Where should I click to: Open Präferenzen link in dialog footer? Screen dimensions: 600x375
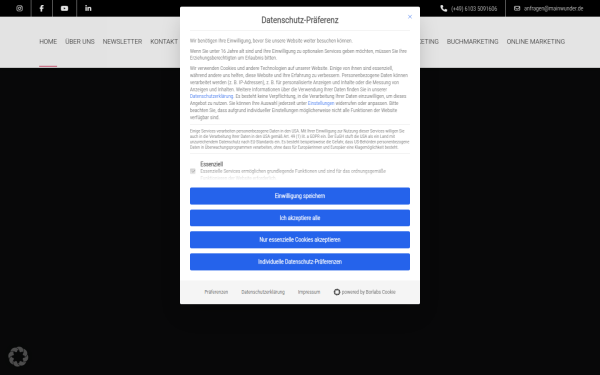coord(216,292)
